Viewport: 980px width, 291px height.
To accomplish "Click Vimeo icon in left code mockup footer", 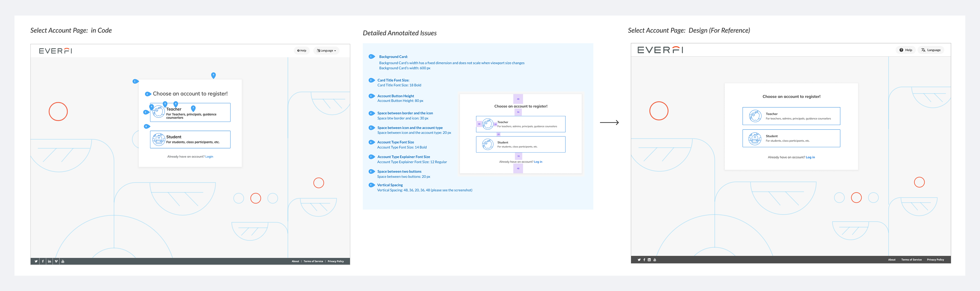I will click(x=56, y=261).
